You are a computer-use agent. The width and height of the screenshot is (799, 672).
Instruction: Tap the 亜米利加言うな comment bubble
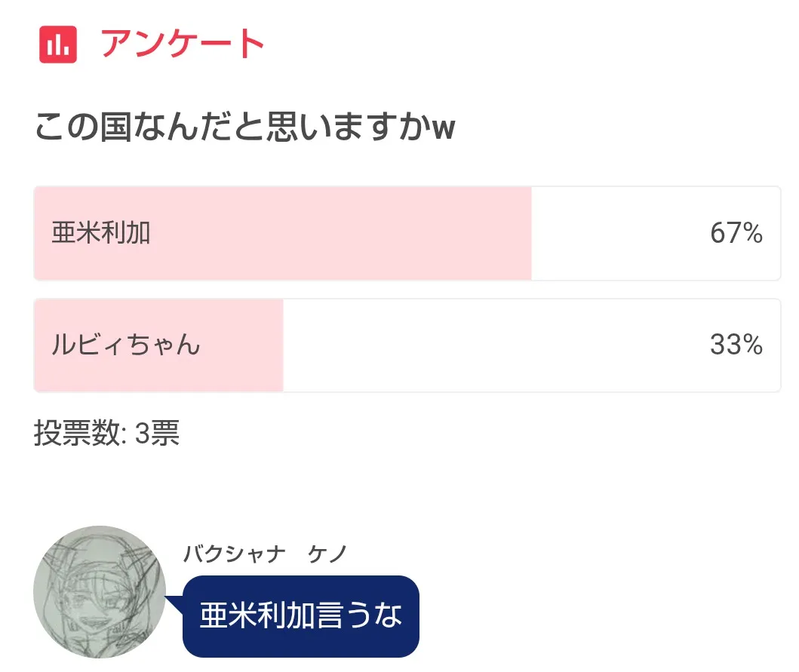[x=300, y=616]
